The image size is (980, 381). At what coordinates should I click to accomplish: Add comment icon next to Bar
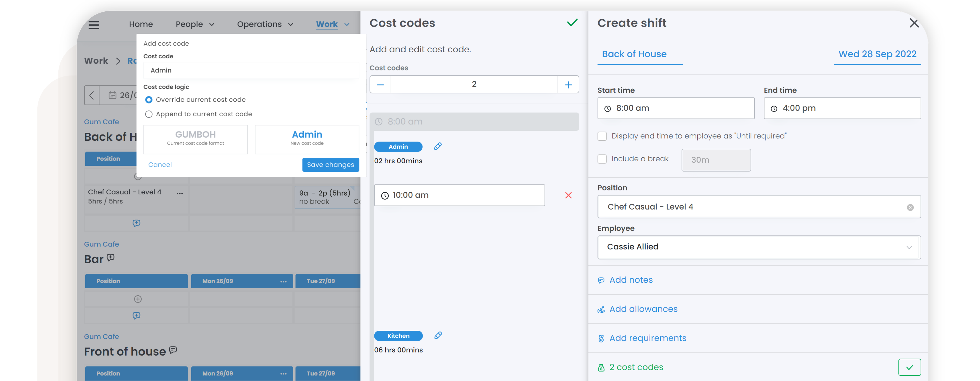[x=111, y=258]
